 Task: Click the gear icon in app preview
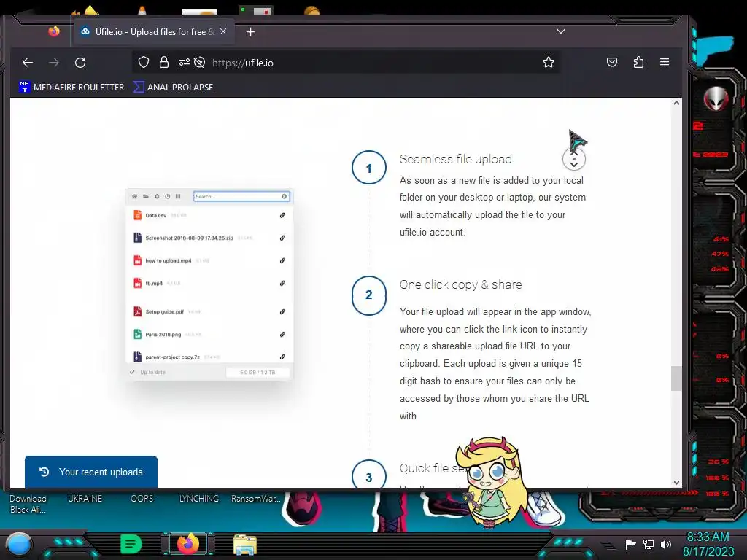157,196
